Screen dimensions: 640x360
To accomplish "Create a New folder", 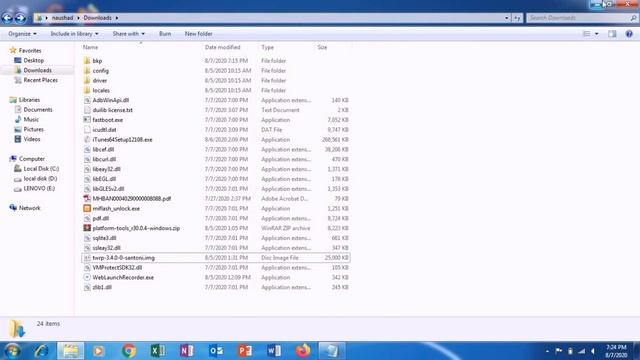I will 198,34.
